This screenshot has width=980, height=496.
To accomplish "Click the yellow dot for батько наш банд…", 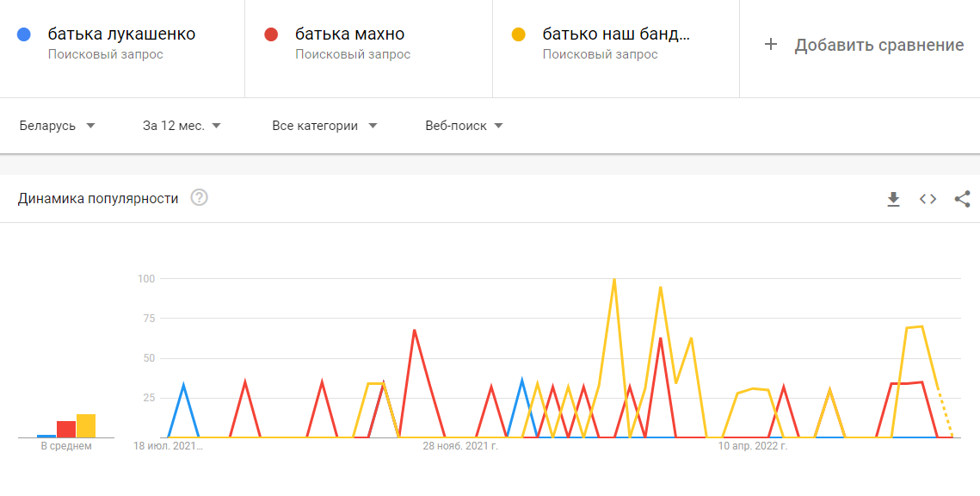I will [x=518, y=34].
